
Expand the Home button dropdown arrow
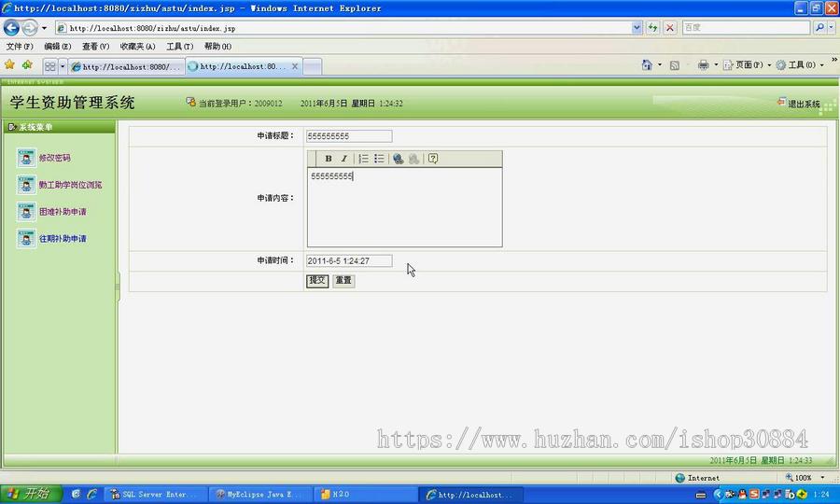[x=660, y=64]
